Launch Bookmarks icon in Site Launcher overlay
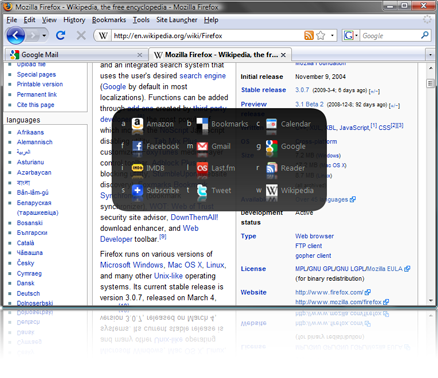The height and width of the screenshot is (378, 438). (202, 124)
